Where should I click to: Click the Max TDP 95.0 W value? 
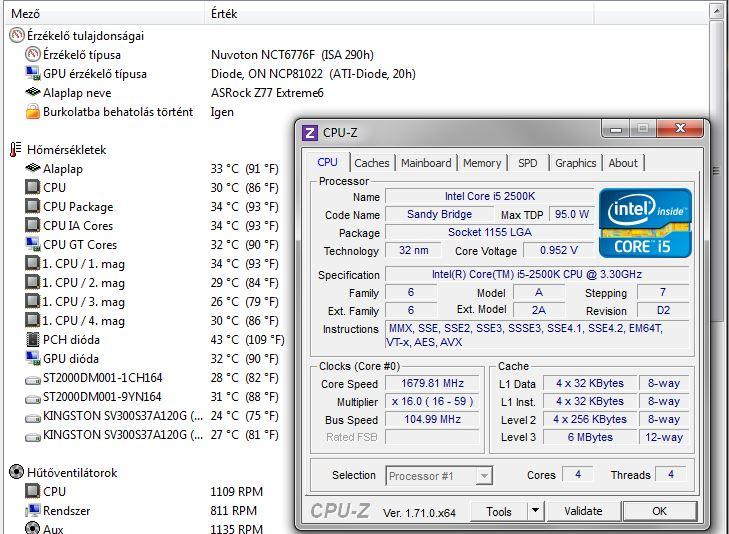coord(572,214)
